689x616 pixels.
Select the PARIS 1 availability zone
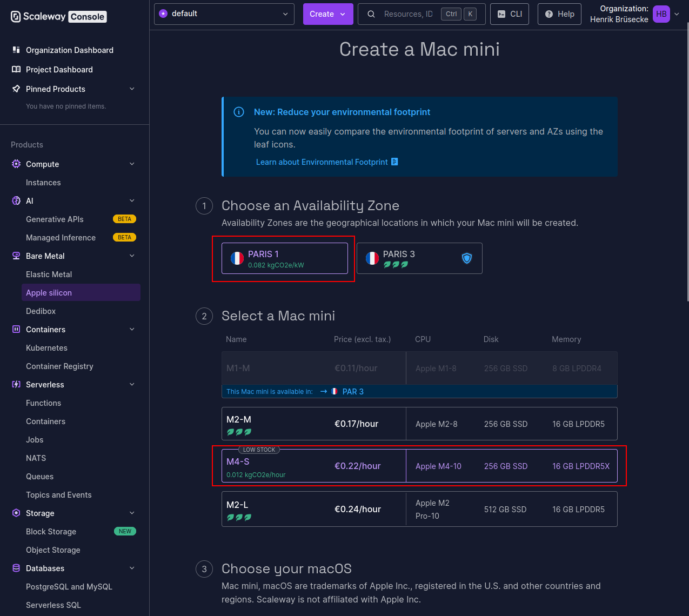[285, 258]
